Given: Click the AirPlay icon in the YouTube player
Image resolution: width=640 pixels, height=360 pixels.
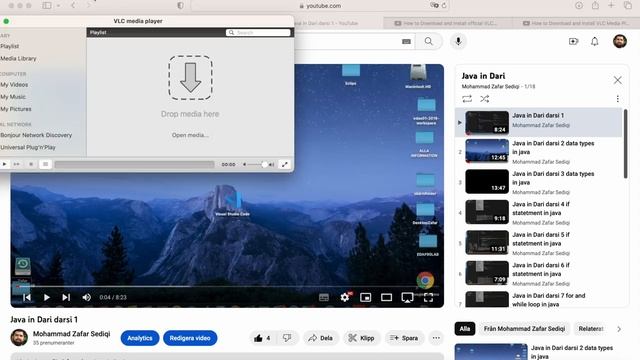Looking at the screenshot, I should [x=407, y=298].
